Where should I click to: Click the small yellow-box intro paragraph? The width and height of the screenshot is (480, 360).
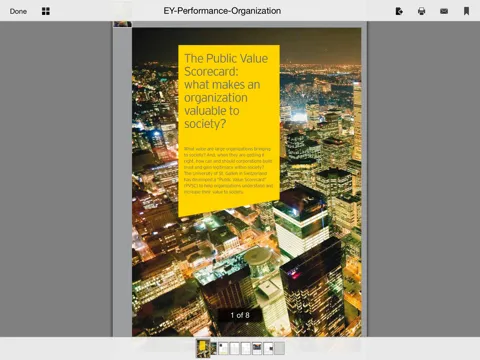click(228, 170)
